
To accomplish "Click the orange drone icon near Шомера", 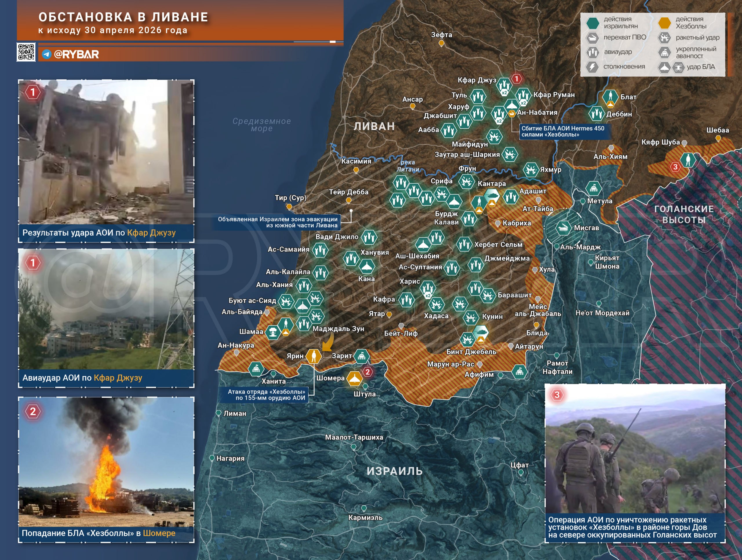I will point(354,378).
